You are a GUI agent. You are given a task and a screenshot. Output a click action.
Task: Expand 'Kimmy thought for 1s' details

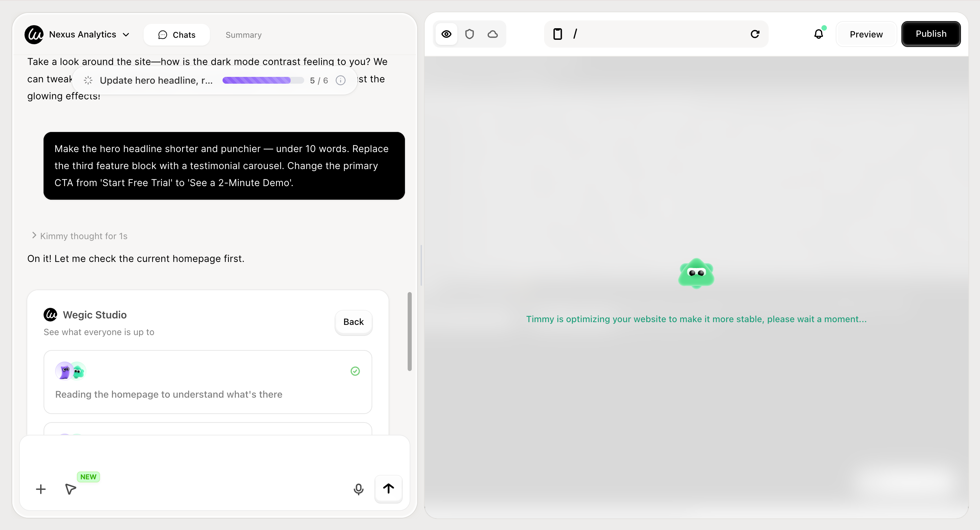[x=80, y=236]
